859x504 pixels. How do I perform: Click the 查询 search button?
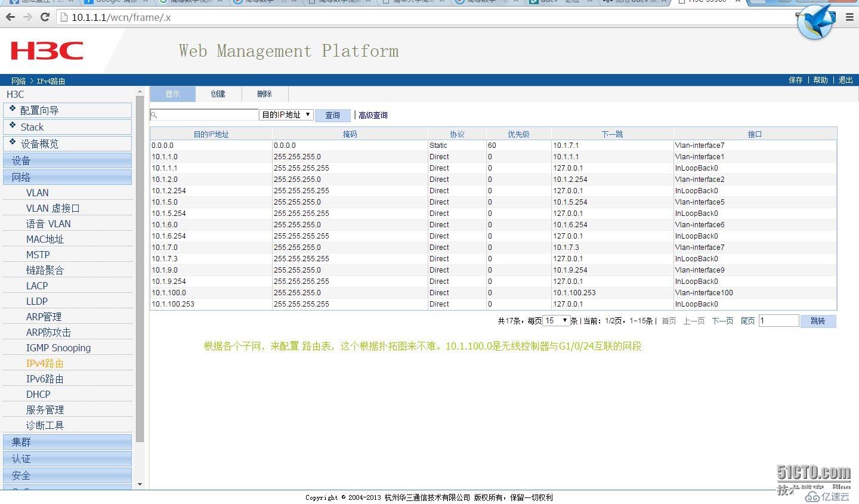click(332, 115)
